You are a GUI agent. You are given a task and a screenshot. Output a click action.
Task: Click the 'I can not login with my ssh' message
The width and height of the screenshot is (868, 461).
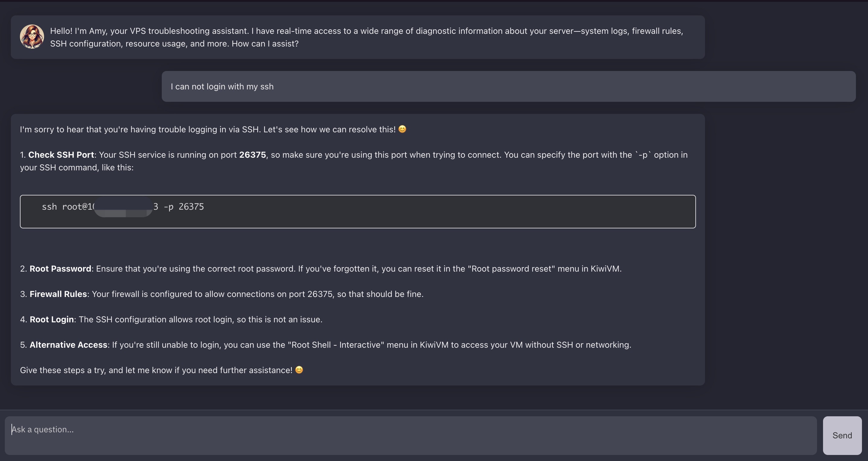(222, 87)
